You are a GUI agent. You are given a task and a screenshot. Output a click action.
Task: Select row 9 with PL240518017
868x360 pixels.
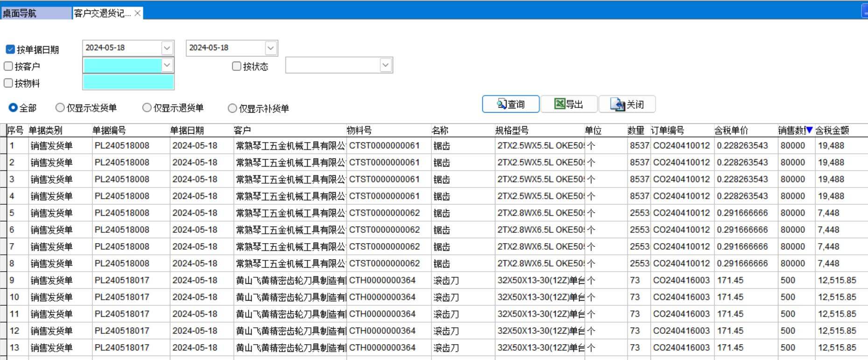pos(121,281)
